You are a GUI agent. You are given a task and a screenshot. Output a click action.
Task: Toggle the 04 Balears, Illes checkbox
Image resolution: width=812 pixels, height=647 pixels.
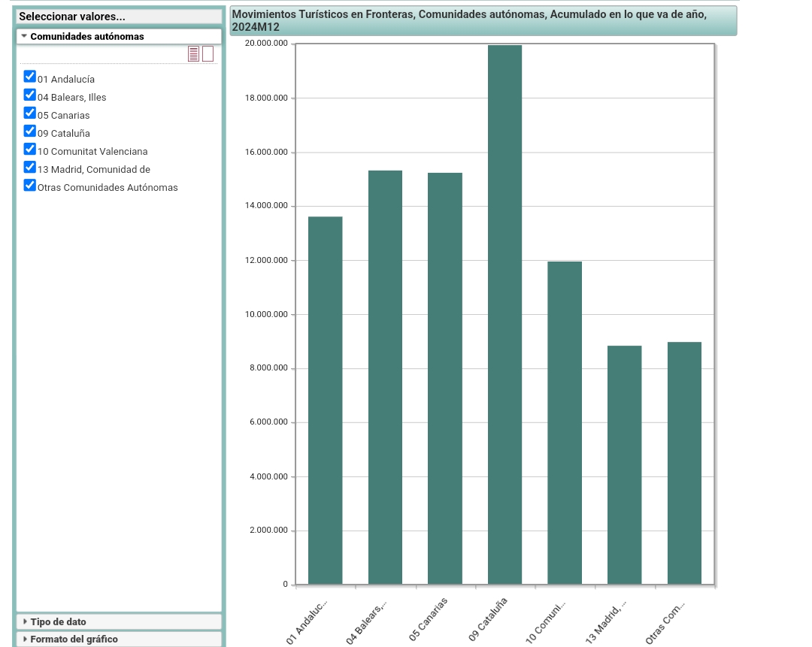[30, 95]
